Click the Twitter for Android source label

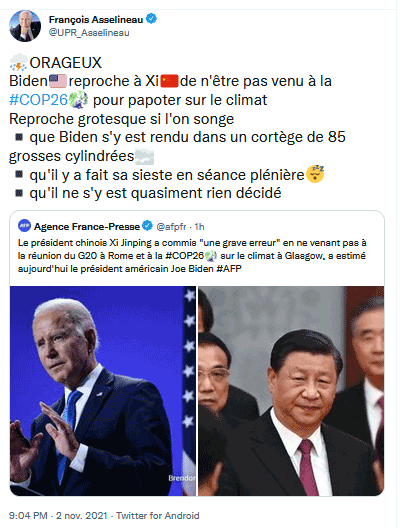pos(158,516)
